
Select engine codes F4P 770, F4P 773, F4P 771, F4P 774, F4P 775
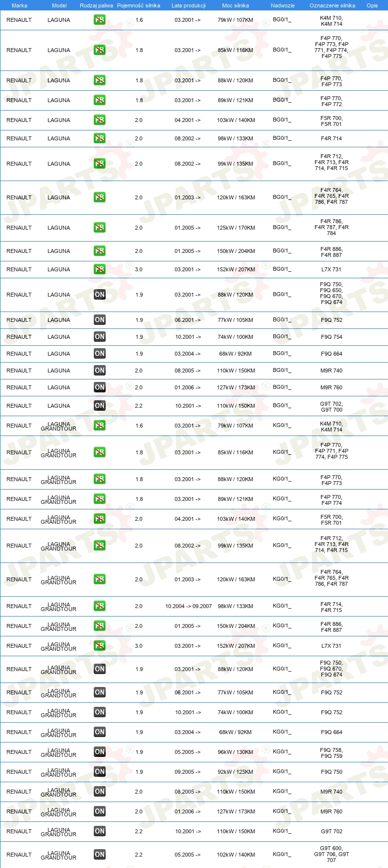click(331, 47)
